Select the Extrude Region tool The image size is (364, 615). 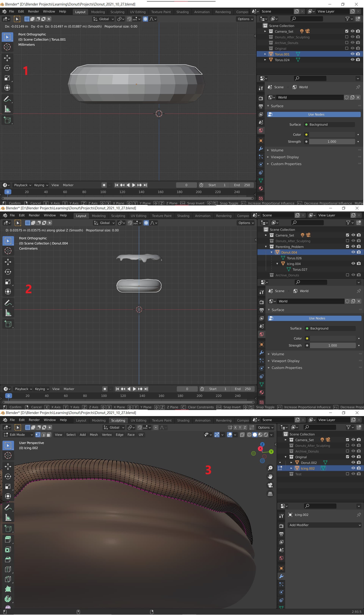pyautogui.click(x=8, y=539)
